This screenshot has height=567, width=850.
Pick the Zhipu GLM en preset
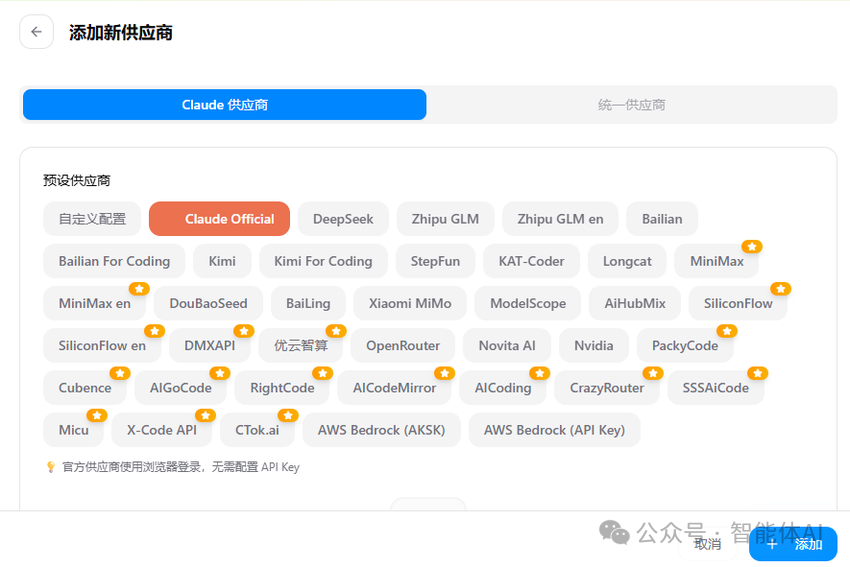coord(560,219)
